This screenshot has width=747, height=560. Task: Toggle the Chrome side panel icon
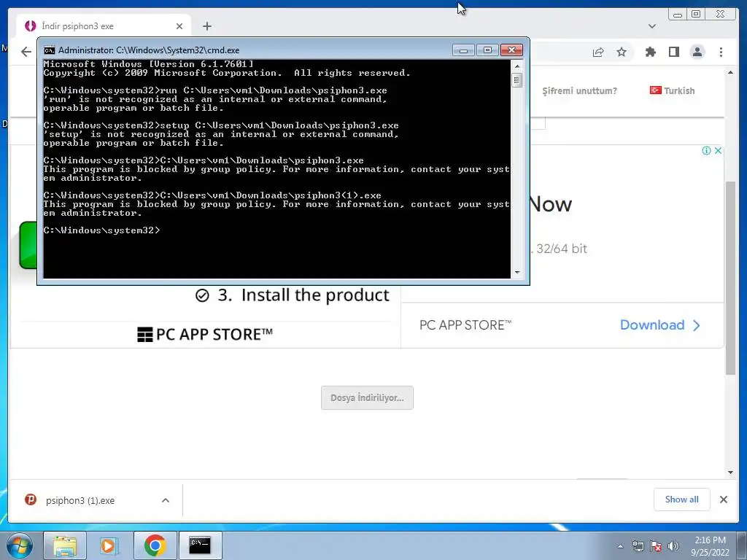(673, 52)
